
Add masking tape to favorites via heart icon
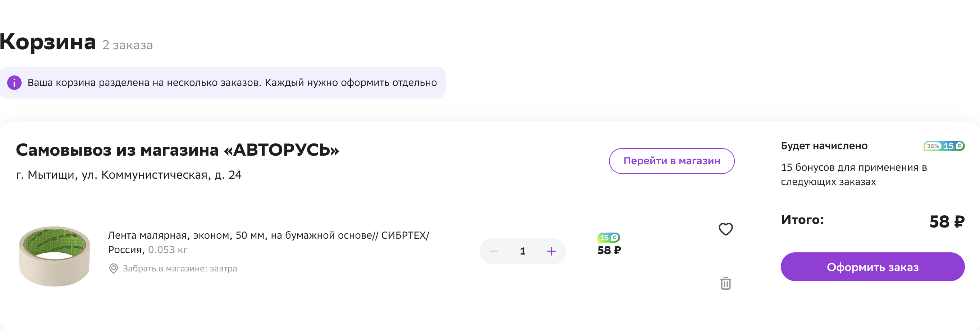[725, 229]
